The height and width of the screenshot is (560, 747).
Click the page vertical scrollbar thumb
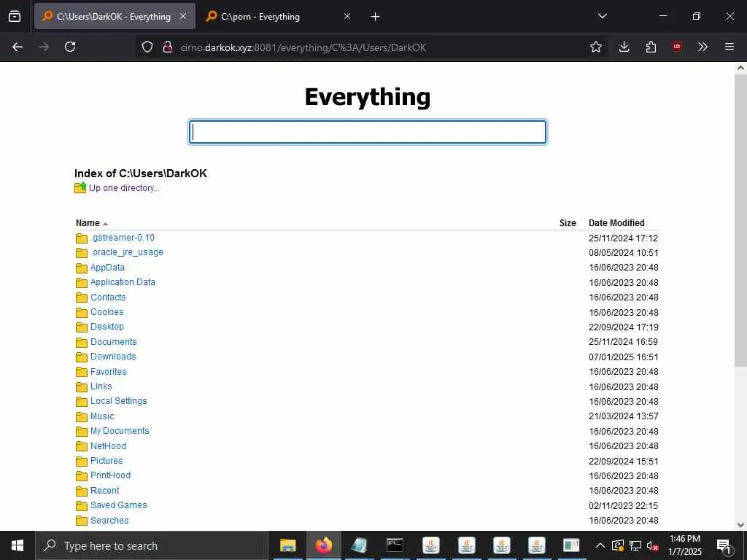(740, 219)
